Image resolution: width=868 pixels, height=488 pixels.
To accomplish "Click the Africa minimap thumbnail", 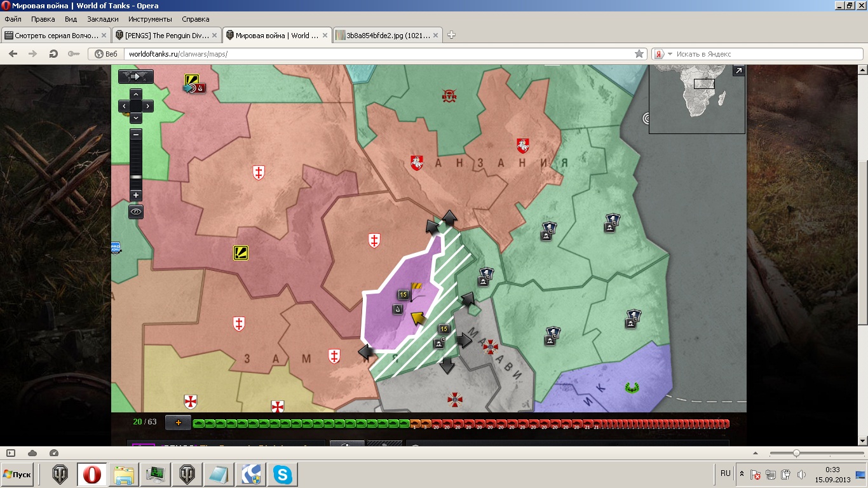I will [696, 100].
